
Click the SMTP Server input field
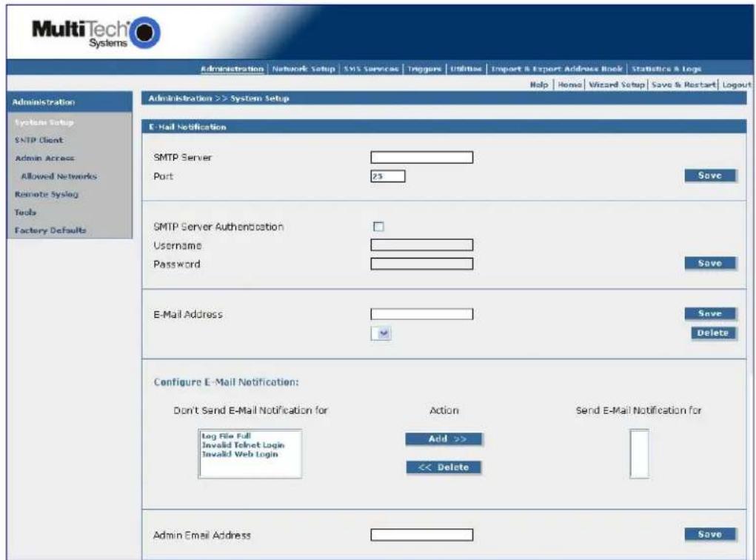(x=422, y=157)
